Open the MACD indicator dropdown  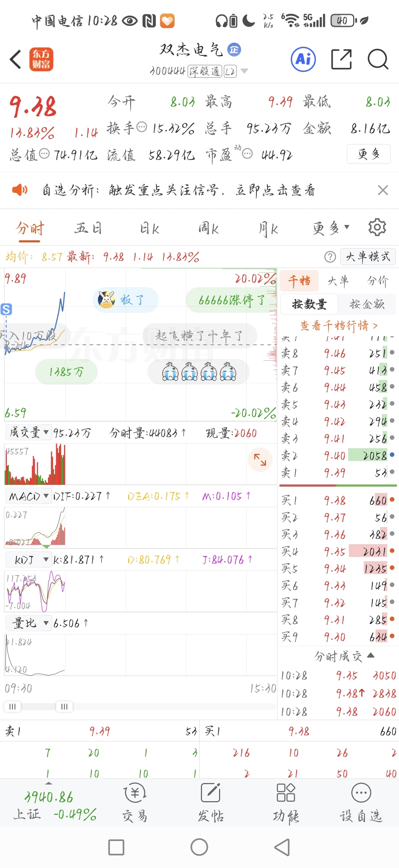point(29,496)
